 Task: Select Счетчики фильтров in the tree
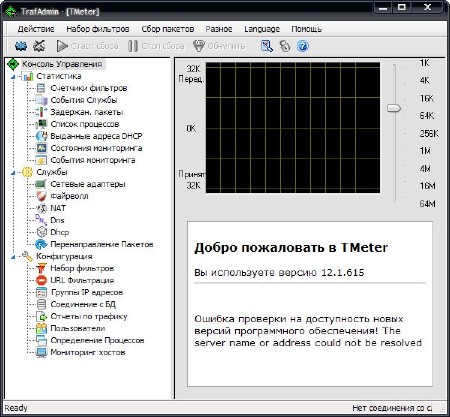tap(89, 88)
